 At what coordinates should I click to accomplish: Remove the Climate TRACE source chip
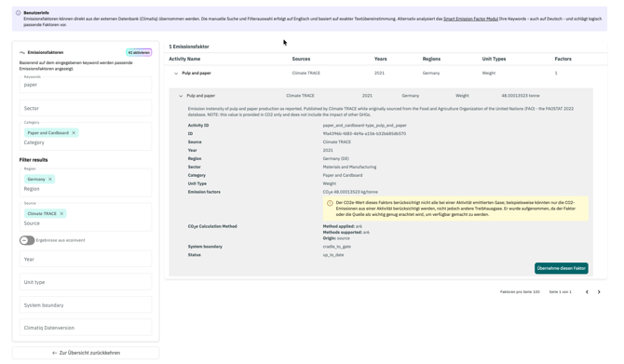[x=61, y=213]
